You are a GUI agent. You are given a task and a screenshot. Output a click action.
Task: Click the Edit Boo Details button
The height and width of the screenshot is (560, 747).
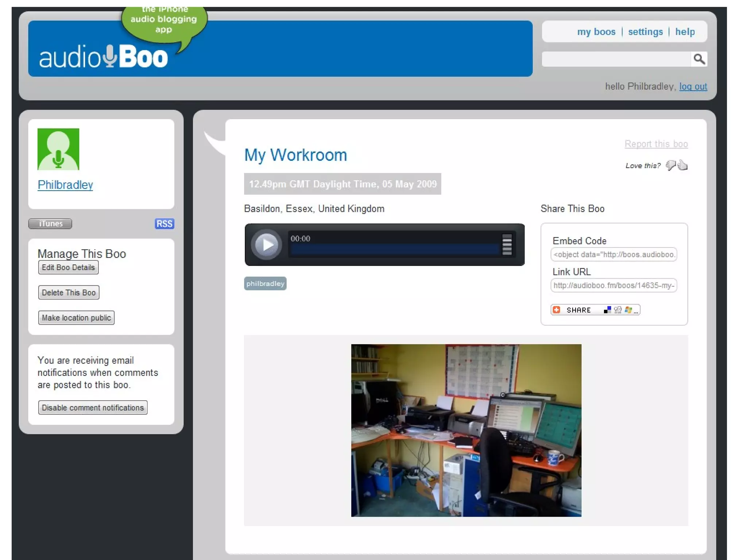click(x=68, y=267)
